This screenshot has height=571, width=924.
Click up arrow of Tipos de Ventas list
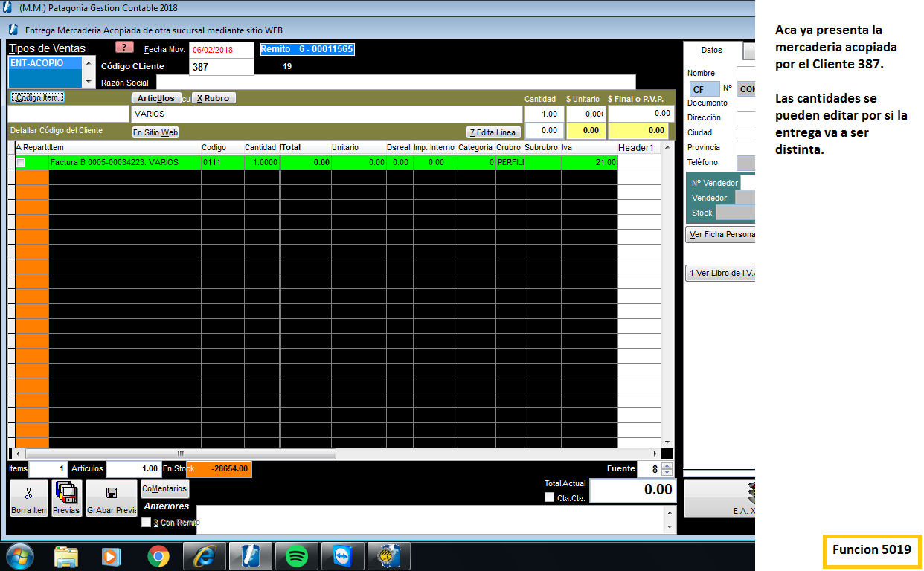90,63
